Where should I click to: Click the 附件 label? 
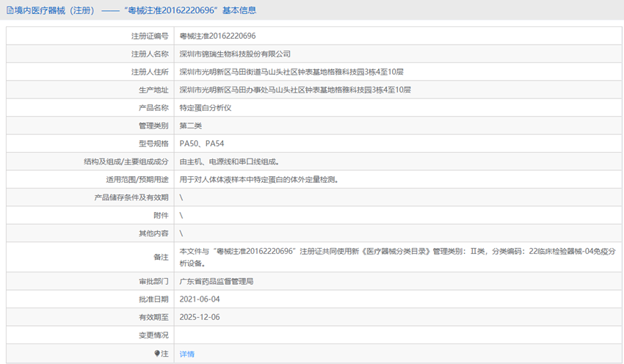(162, 215)
